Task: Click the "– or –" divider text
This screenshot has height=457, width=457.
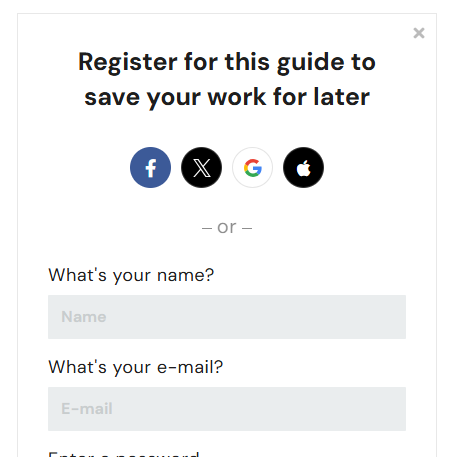Action: tap(227, 228)
